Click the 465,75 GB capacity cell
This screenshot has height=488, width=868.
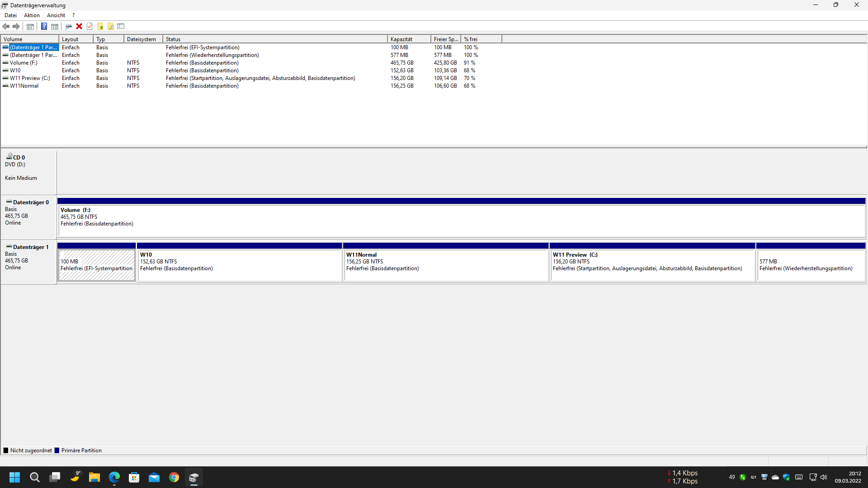(x=402, y=63)
